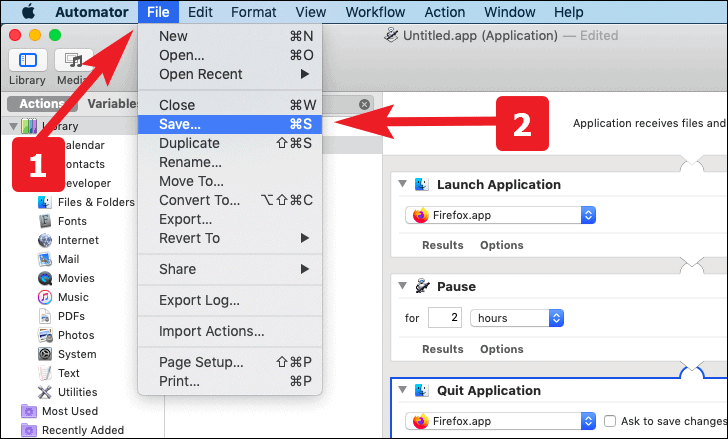Click the Quit Application Finder icon
Screen dimensions: 728x439
(x=422, y=390)
